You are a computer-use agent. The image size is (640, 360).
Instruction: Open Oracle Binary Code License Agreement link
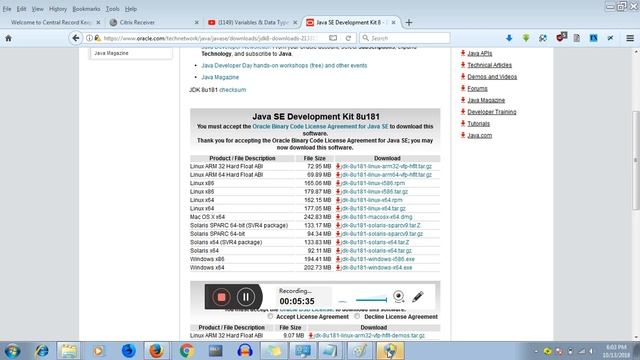[320, 127]
